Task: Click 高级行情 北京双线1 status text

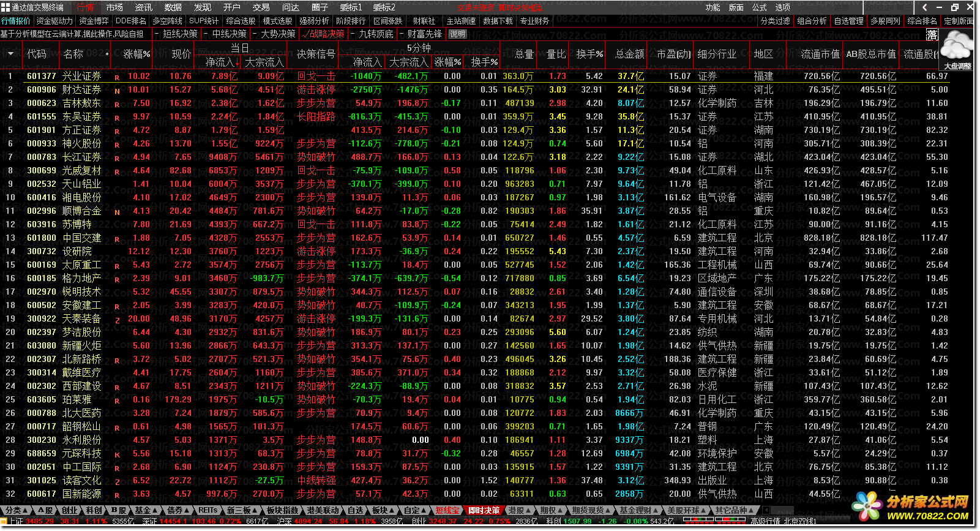Action: (x=784, y=522)
